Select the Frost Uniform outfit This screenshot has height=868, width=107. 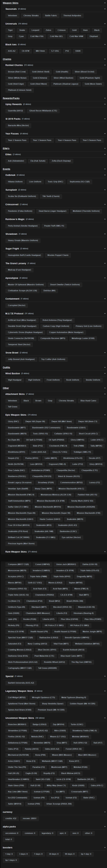tap(53, 380)
